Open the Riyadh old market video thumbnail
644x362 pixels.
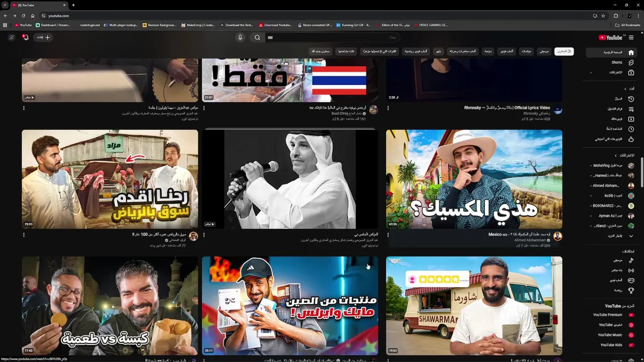point(110,179)
